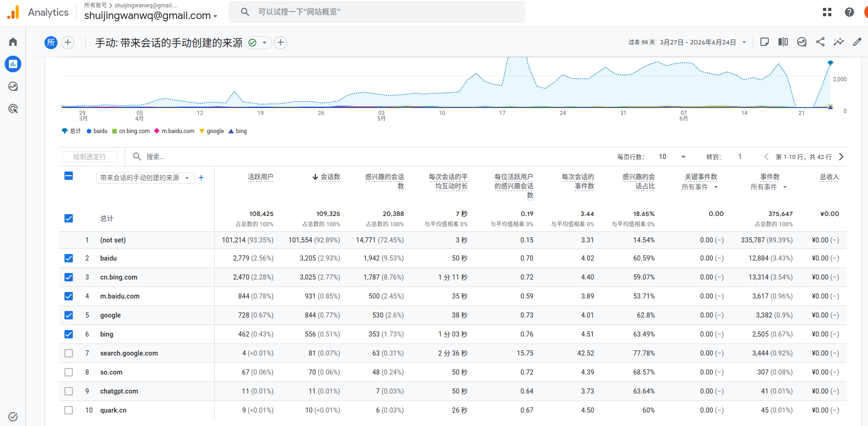The width and height of the screenshot is (868, 426).
Task: Add a filter with plus after report title
Action: (x=281, y=43)
